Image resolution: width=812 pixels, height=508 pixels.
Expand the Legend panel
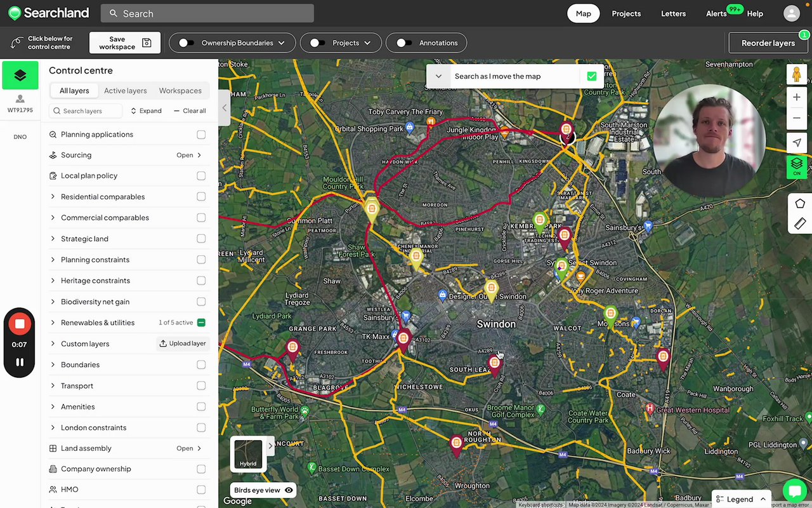tap(742, 499)
